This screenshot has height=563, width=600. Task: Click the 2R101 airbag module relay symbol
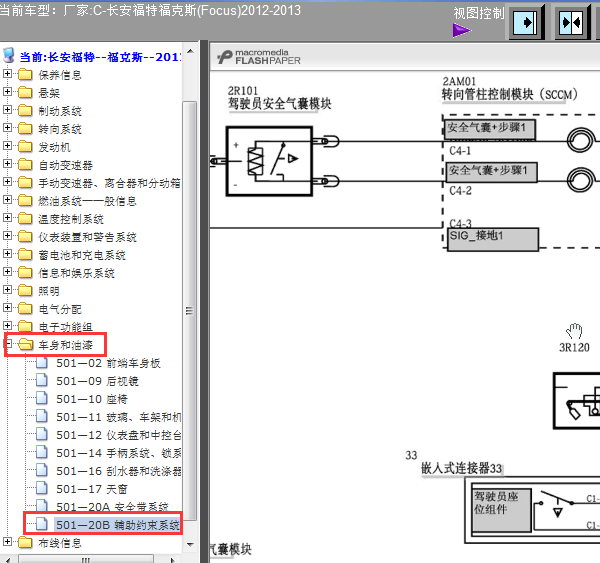click(x=269, y=161)
